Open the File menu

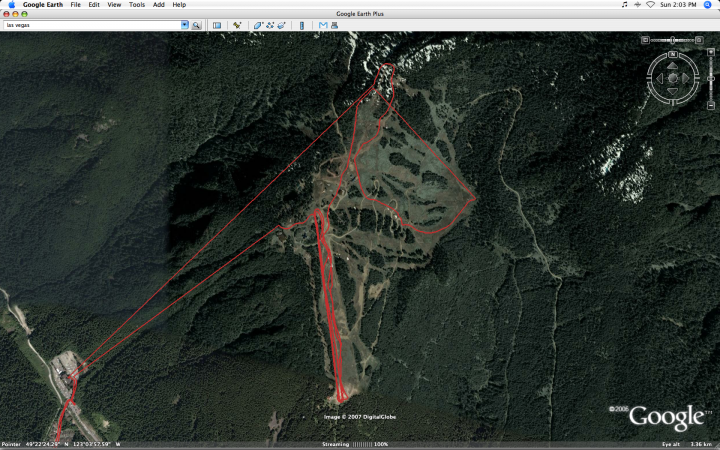click(75, 5)
